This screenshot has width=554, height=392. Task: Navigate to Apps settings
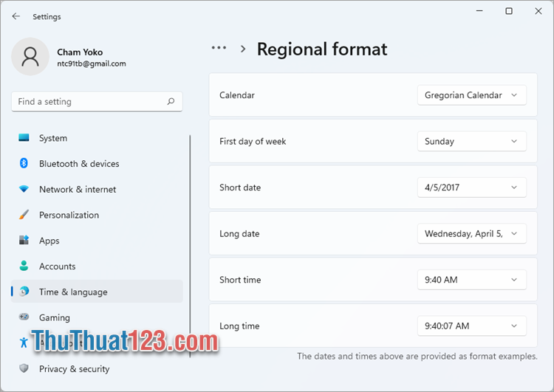97,241
